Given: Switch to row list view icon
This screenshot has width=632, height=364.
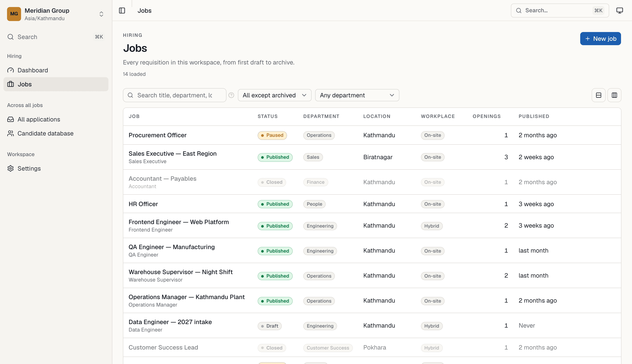Looking at the screenshot, I should (598, 95).
